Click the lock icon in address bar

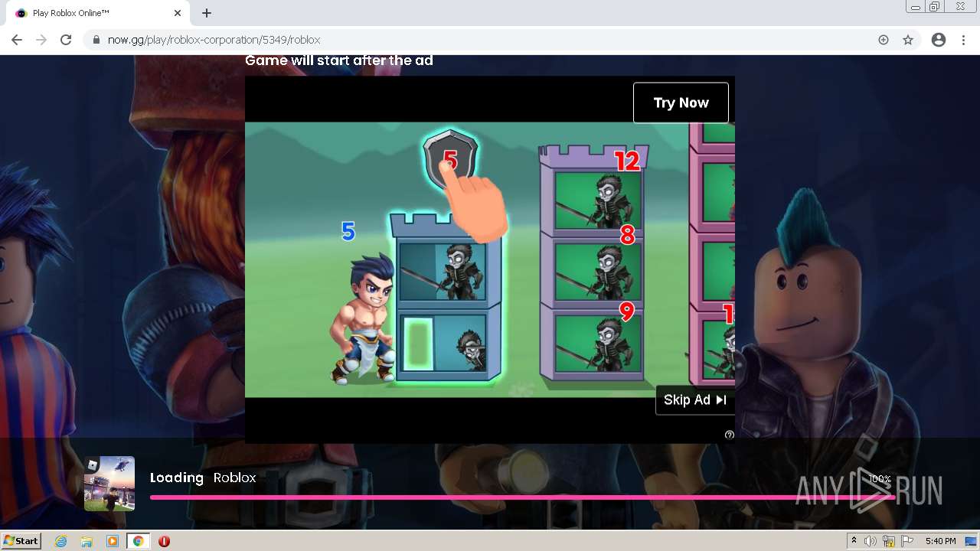tap(96, 40)
